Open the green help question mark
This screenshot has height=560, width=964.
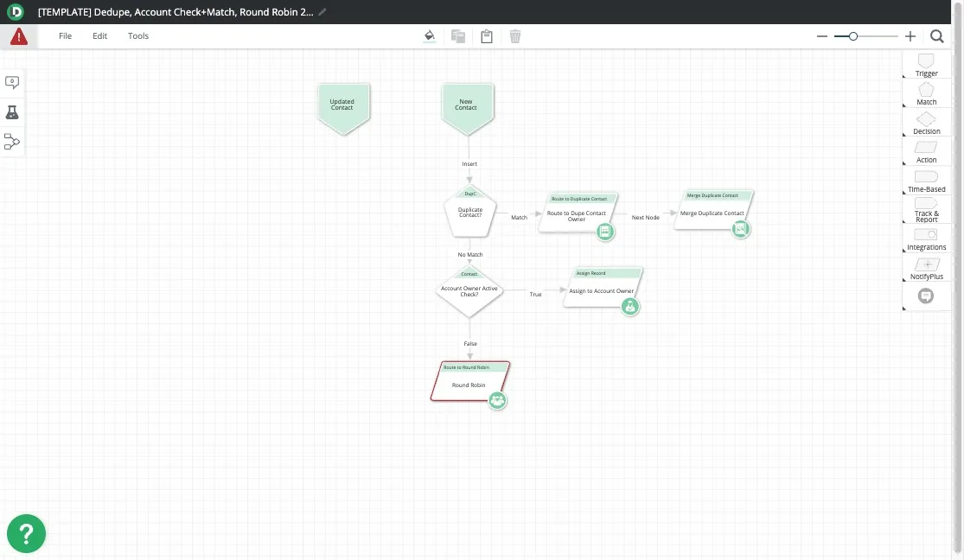(26, 534)
